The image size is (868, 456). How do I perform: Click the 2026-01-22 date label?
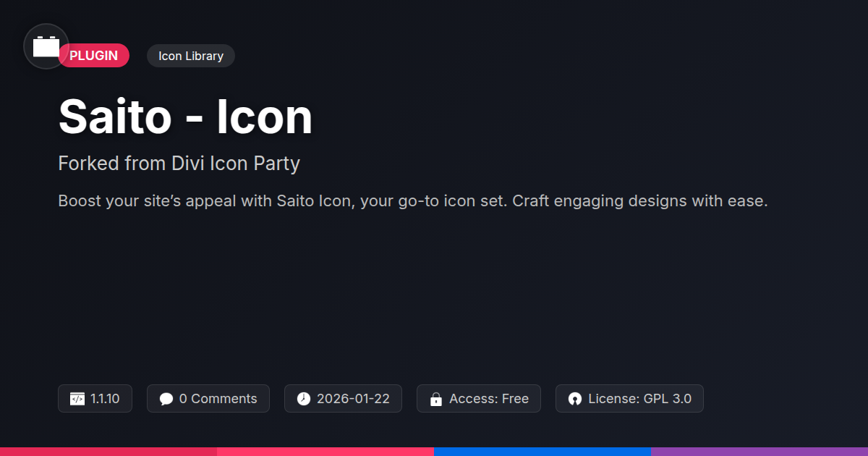tap(353, 399)
